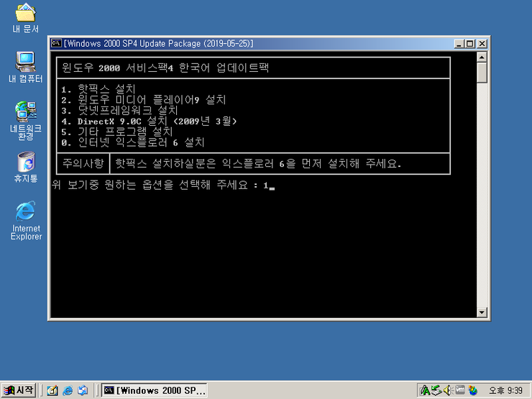
Task: Click the prompt '위 보기중 원하는 옵션을 선택해 주세요'
Action: click(x=150, y=185)
